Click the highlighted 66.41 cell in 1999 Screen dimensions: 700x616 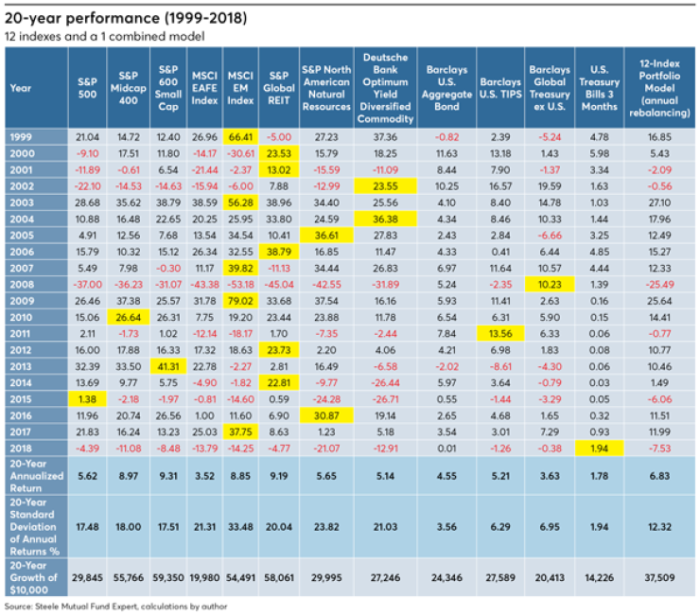(240, 137)
